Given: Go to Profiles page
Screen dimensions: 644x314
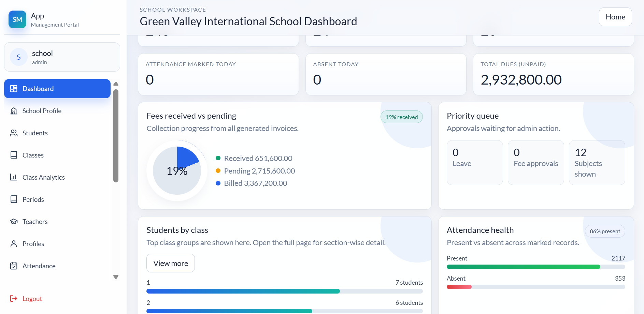Looking at the screenshot, I should click(57, 244).
